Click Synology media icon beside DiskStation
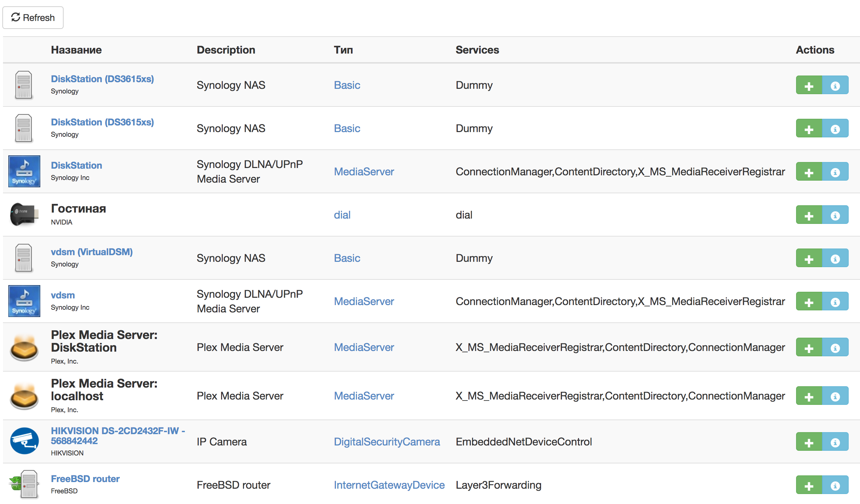Screen dimensions: 860x504 (24, 172)
